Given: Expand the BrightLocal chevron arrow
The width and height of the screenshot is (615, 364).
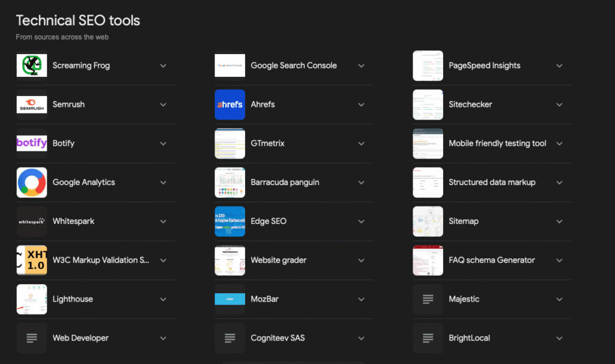Looking at the screenshot, I should click(559, 338).
